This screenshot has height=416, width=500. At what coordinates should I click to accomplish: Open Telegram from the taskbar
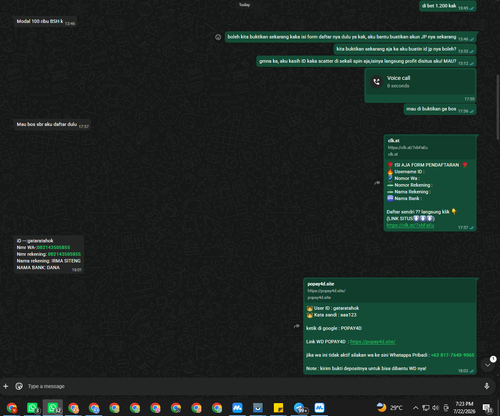[299, 408]
